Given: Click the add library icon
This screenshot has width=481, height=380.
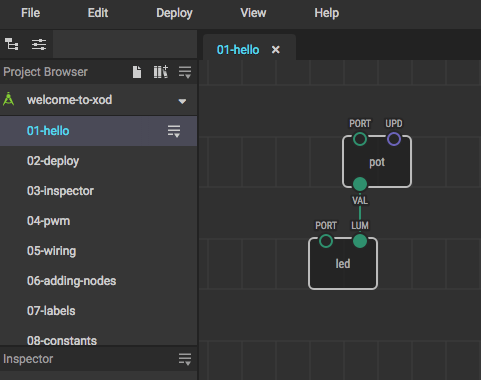Looking at the screenshot, I should pyautogui.click(x=161, y=72).
